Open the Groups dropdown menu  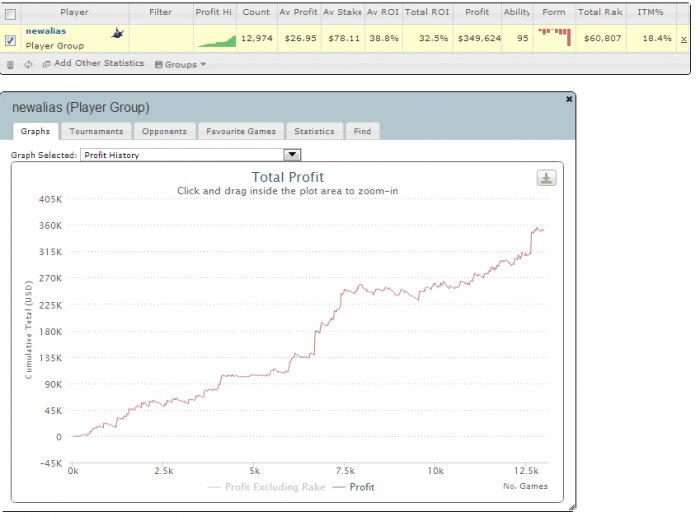180,64
